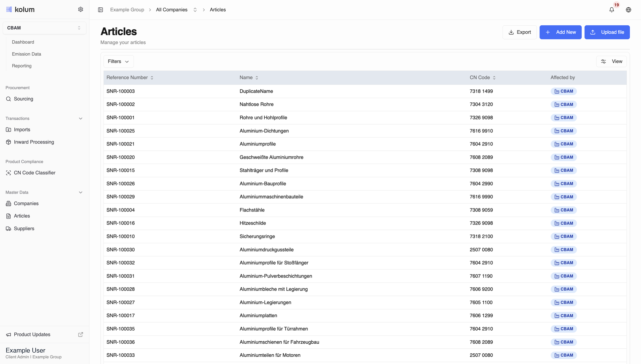
Task: Select Aluminiummaschinenbauteile row name
Action: 271,197
